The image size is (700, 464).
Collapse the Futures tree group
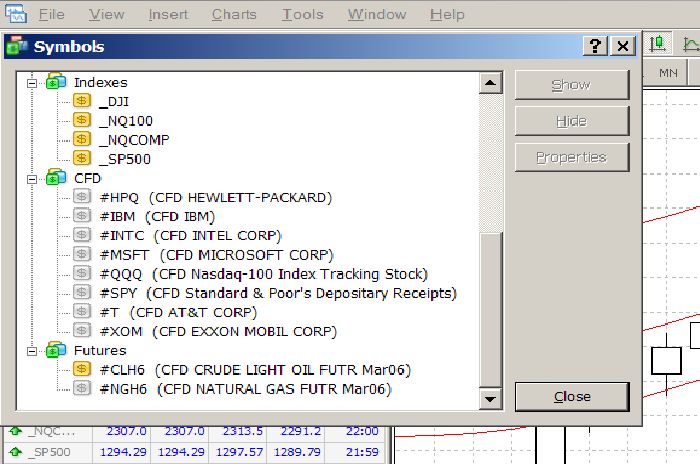pos(32,351)
